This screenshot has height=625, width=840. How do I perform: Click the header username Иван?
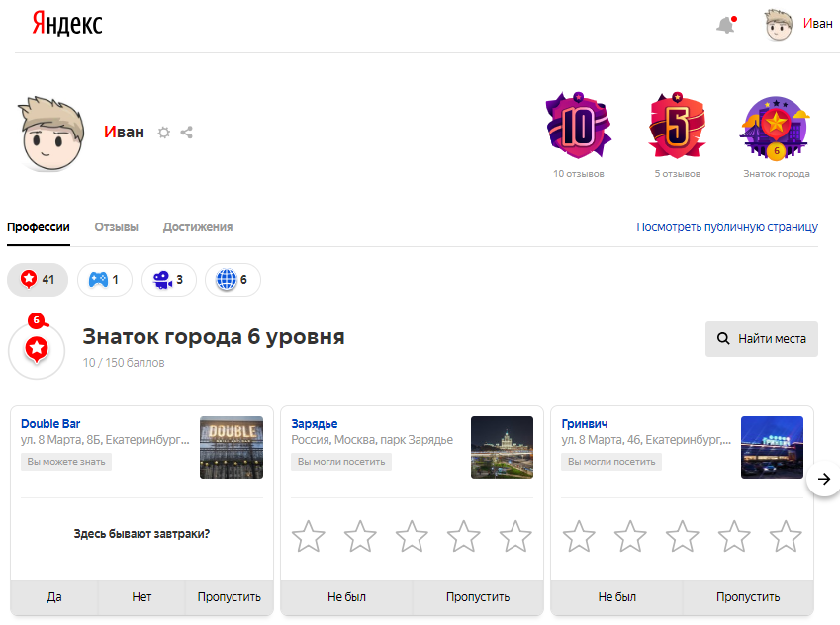(817, 24)
